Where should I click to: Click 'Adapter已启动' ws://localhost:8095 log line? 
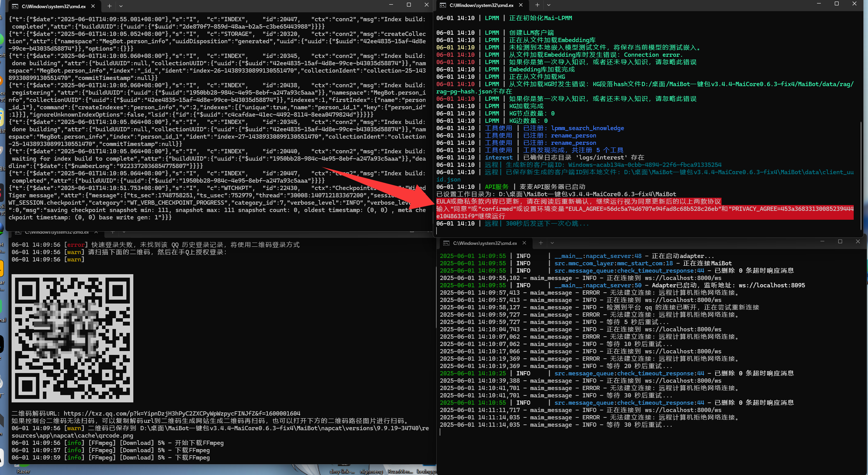click(x=622, y=285)
